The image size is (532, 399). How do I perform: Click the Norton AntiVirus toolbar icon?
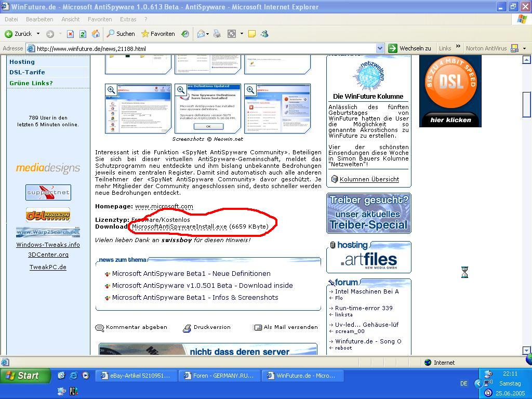pyautogui.click(x=515, y=48)
